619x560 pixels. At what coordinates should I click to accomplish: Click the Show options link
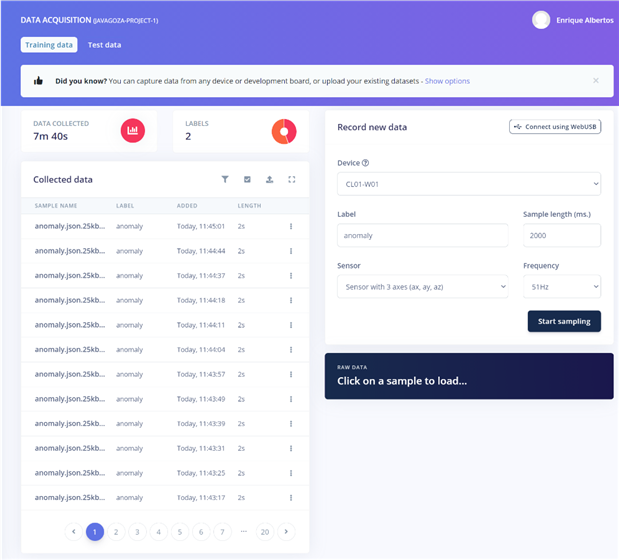click(447, 81)
